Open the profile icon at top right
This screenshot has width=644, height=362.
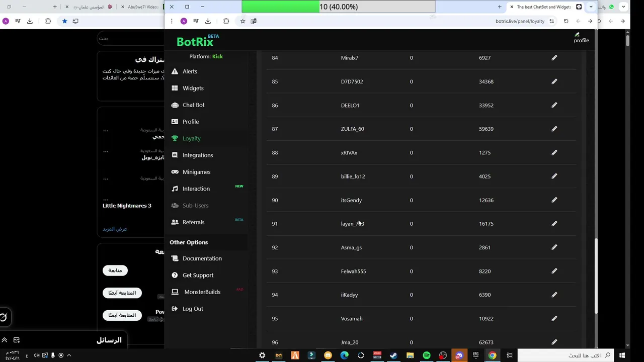coord(581,38)
